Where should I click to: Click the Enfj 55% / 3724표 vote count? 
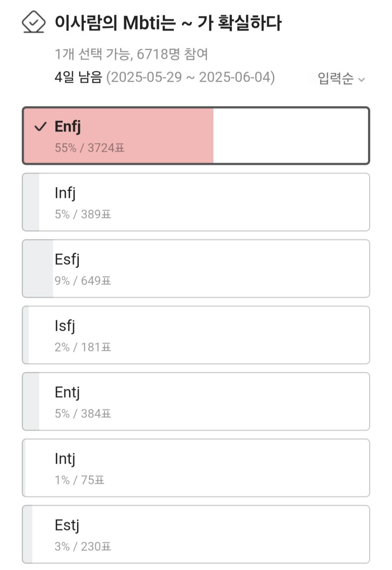(x=90, y=148)
